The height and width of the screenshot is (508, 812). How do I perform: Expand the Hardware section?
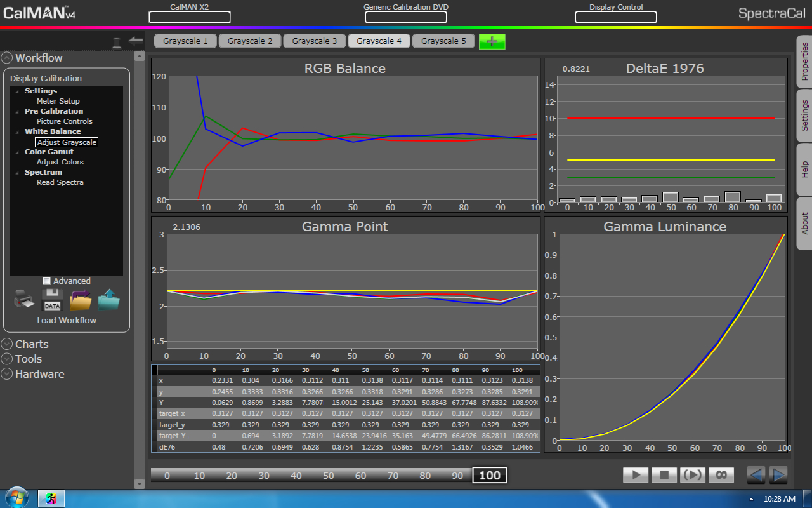pos(7,374)
